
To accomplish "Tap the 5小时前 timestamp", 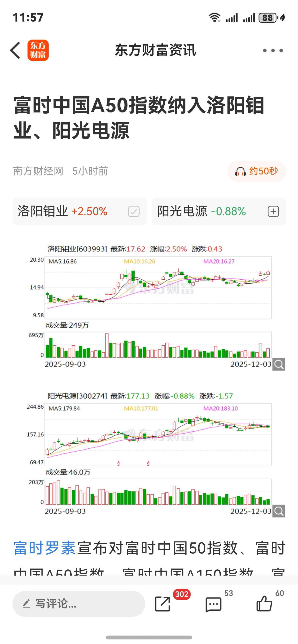I will (90, 171).
